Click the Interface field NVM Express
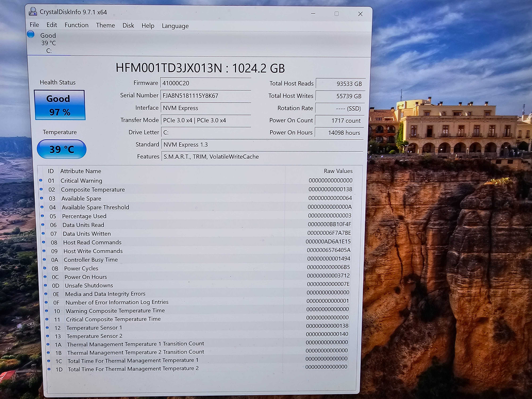This screenshot has width=532, height=399. 206,108
